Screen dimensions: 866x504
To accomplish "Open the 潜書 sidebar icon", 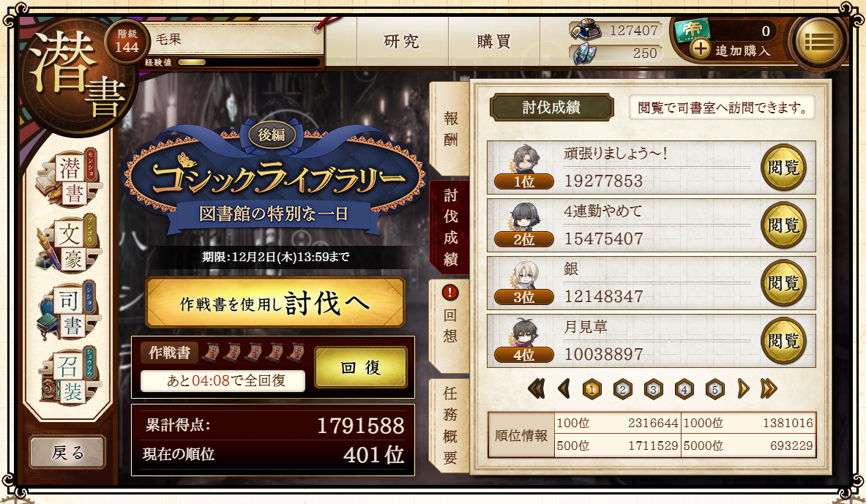I will coord(69,178).
